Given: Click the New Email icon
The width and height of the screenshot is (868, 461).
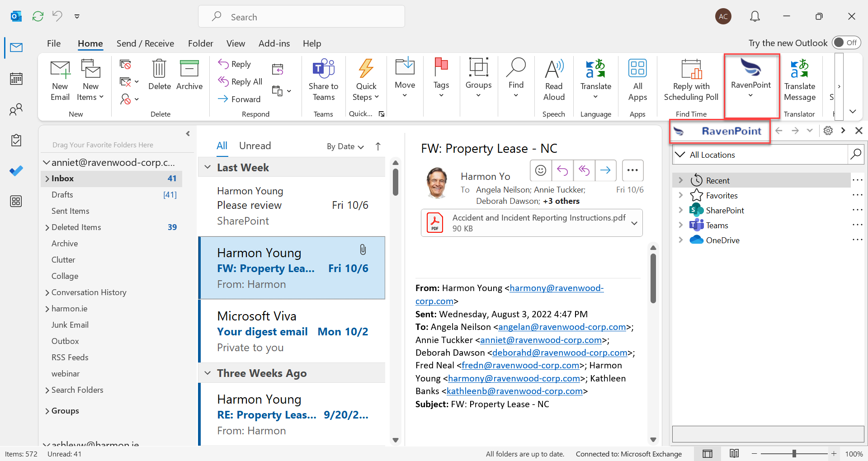Looking at the screenshot, I should coord(60,70).
